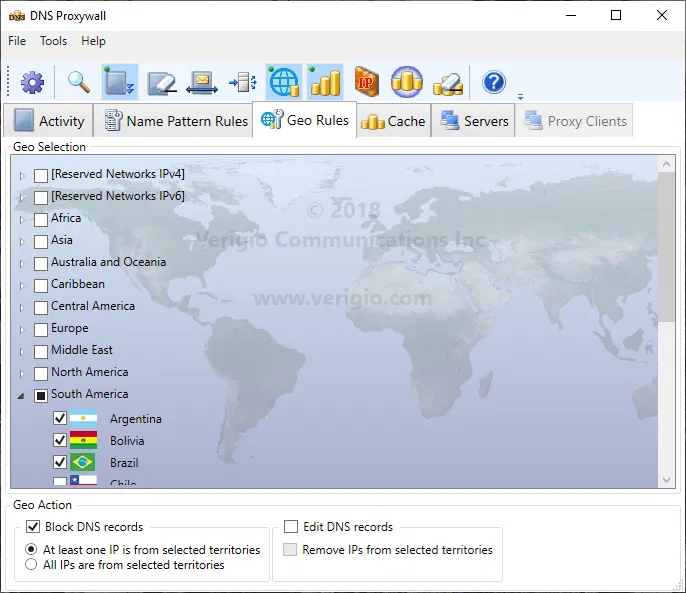Check the Caribbean checkbox

click(41, 285)
